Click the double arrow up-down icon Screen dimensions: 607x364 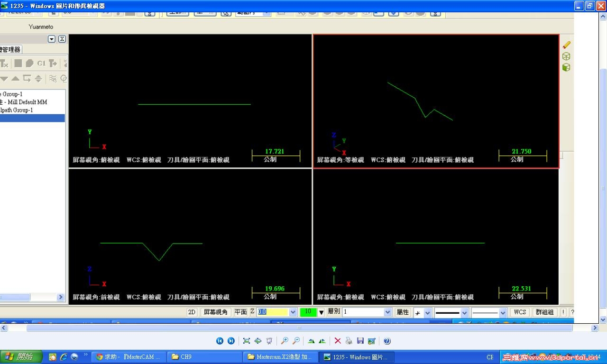coord(38,78)
